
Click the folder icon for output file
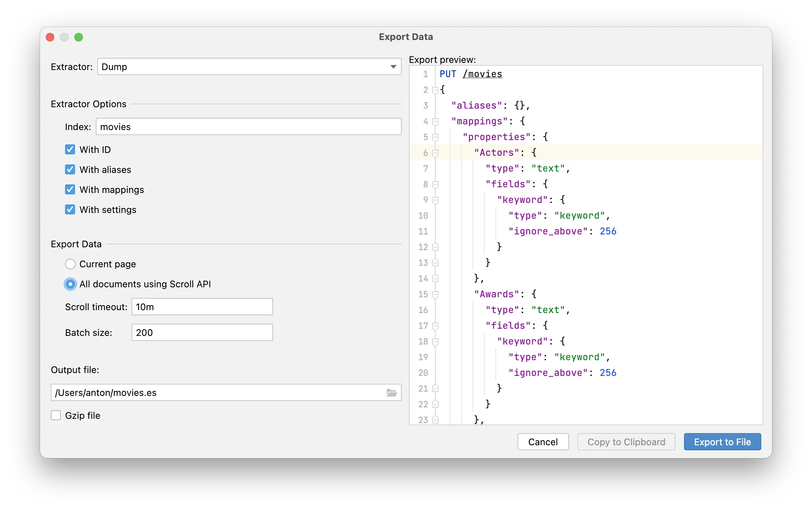pos(391,392)
